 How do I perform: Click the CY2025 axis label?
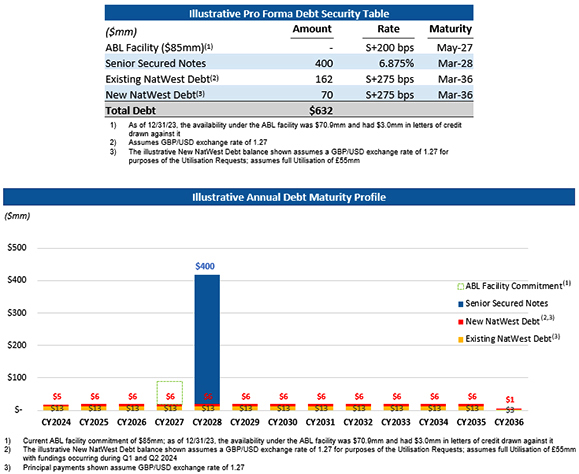click(x=94, y=422)
